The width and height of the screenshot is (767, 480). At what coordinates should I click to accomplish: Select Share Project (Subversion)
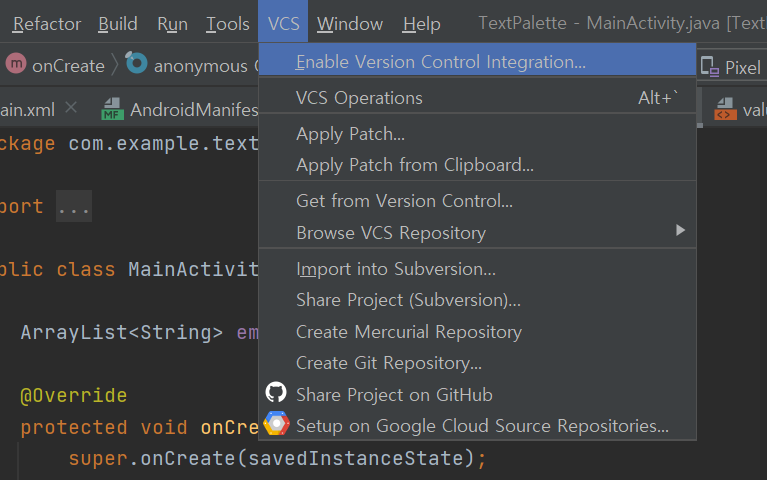(x=477, y=299)
